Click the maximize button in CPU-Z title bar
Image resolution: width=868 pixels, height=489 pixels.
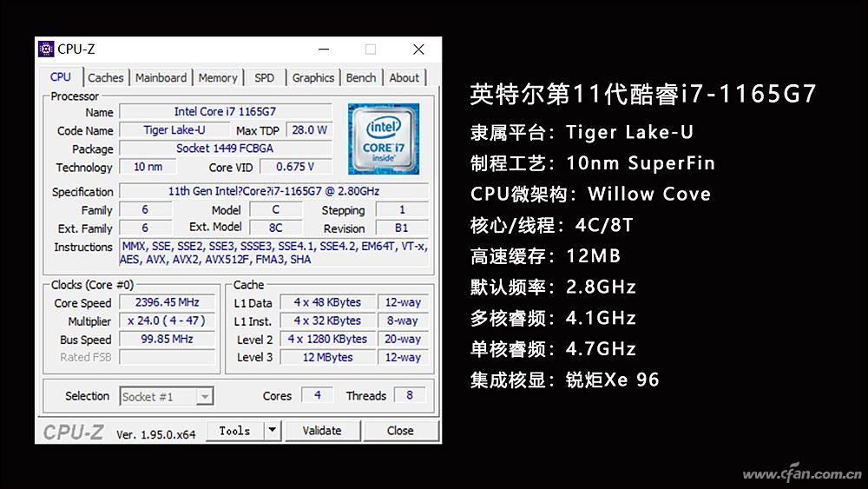(371, 50)
